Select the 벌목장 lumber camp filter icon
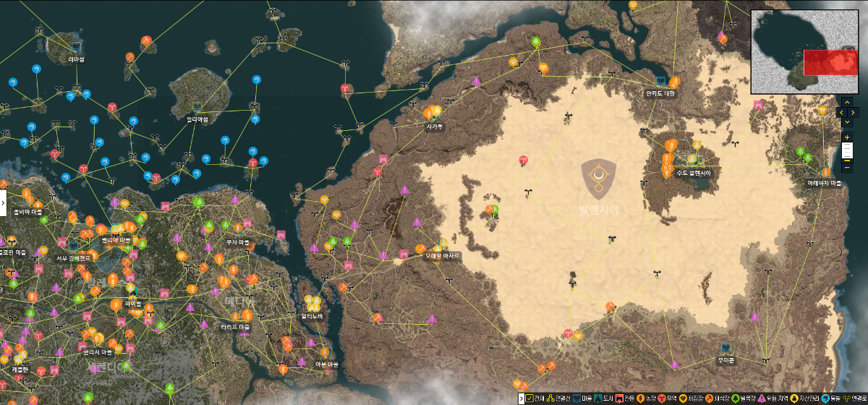Screen dimensions: 868x405 coord(735,398)
